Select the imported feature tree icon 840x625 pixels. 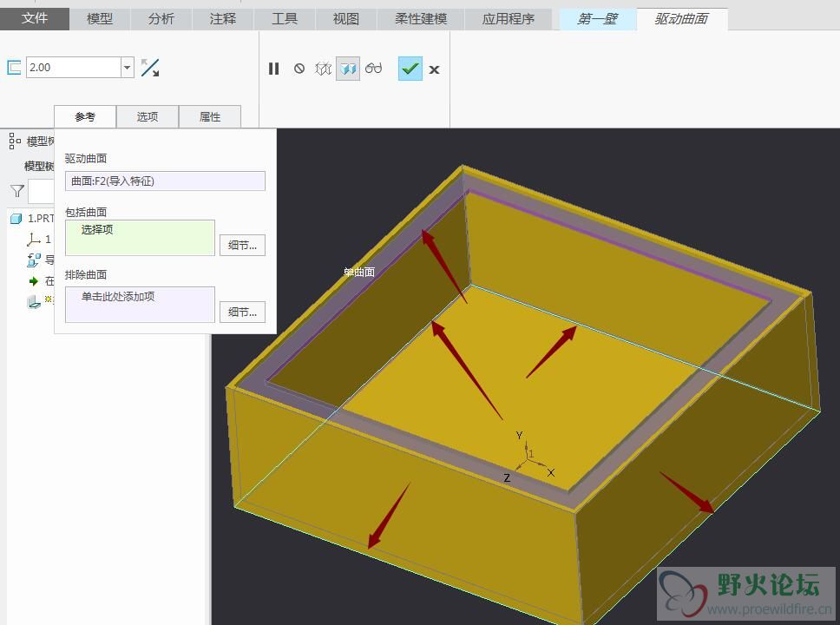click(x=34, y=260)
